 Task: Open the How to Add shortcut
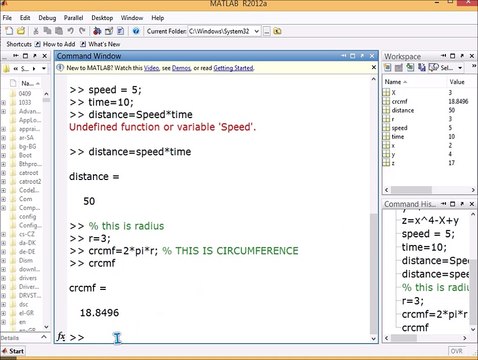pyautogui.click(x=55, y=44)
